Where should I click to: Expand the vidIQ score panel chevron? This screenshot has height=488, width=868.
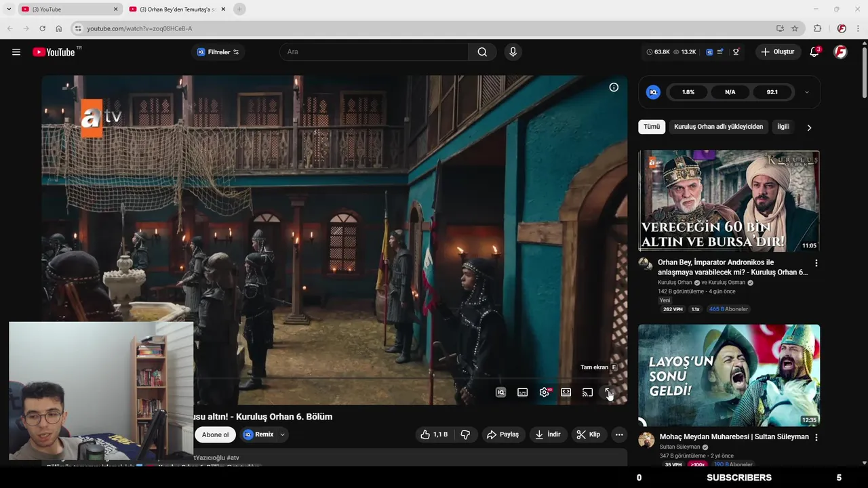point(806,92)
